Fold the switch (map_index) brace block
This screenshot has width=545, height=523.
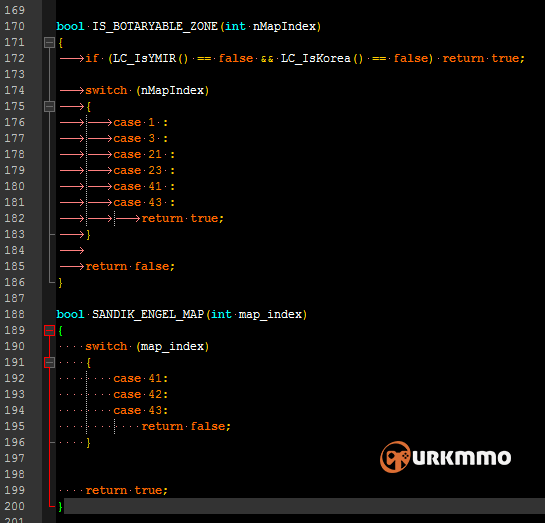click(49, 362)
